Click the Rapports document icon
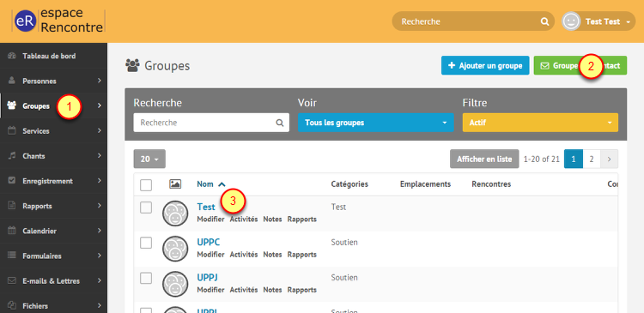Image resolution: width=644 pixels, height=313 pixels. click(11, 206)
